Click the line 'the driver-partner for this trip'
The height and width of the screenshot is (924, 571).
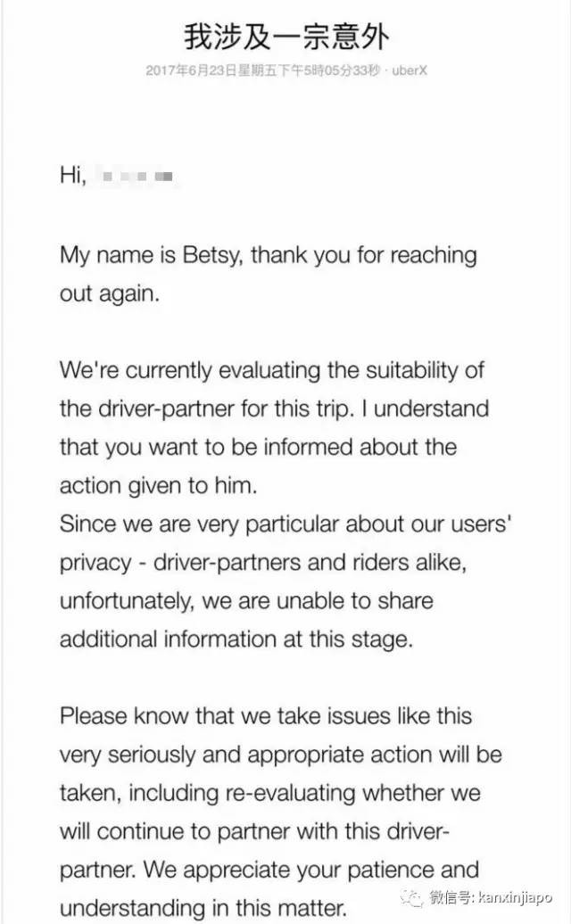pos(274,408)
